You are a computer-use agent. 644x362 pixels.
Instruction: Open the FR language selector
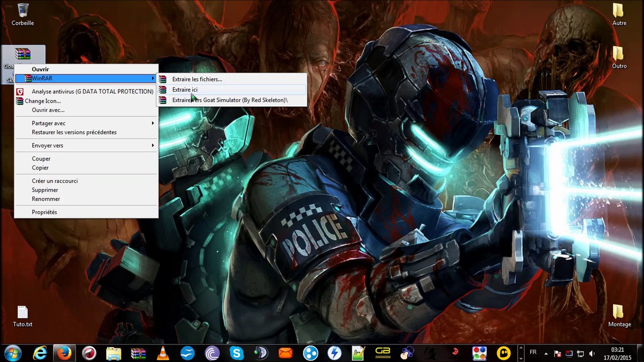pyautogui.click(x=533, y=353)
